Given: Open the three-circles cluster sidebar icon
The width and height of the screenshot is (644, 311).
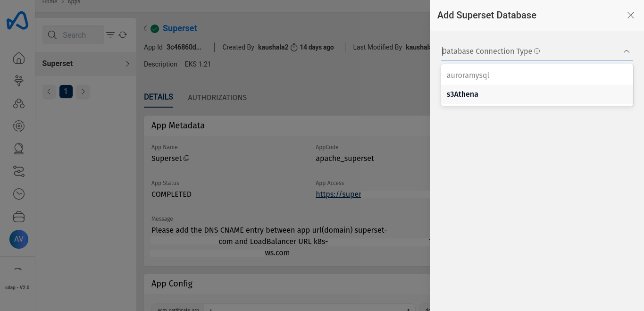Looking at the screenshot, I should 19,103.
